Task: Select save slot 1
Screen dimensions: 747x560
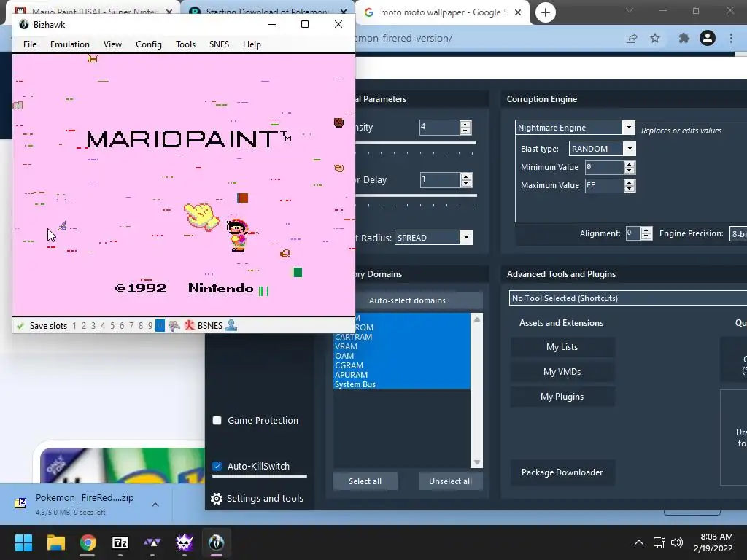Action: (74, 326)
